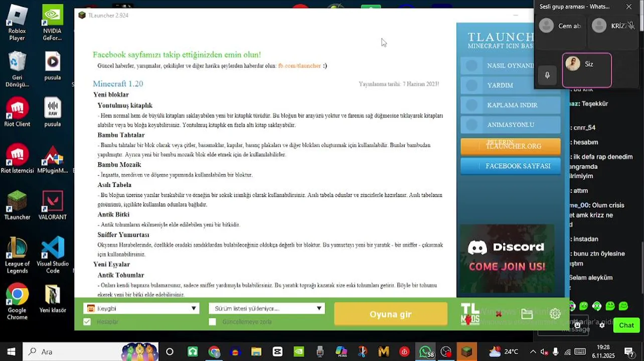Viewport: 644px width, 361px height.
Task: Click the WhatsApp icon in the taskbar
Action: 425,351
